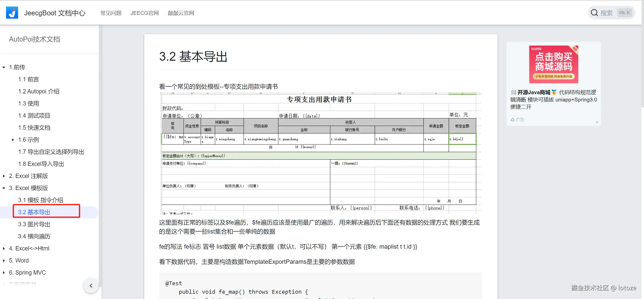
Task: Select 3.1 模板 指令介绍 in sidebar
Action: click(41, 200)
